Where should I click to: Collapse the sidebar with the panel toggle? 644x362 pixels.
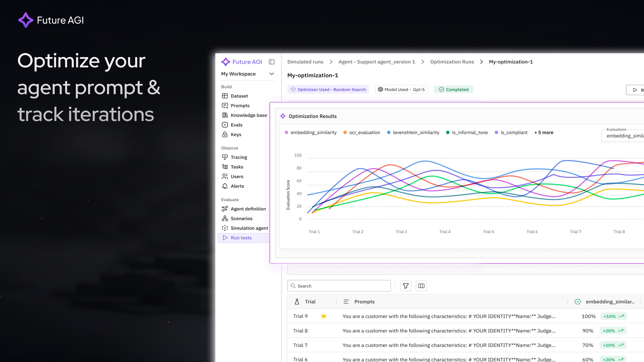[x=272, y=62]
